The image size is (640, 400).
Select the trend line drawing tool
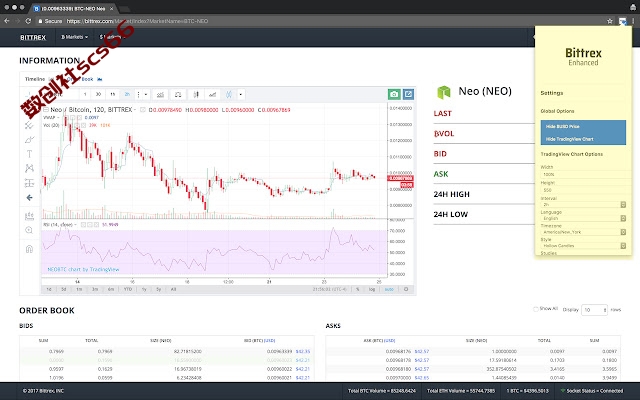pos(29,125)
